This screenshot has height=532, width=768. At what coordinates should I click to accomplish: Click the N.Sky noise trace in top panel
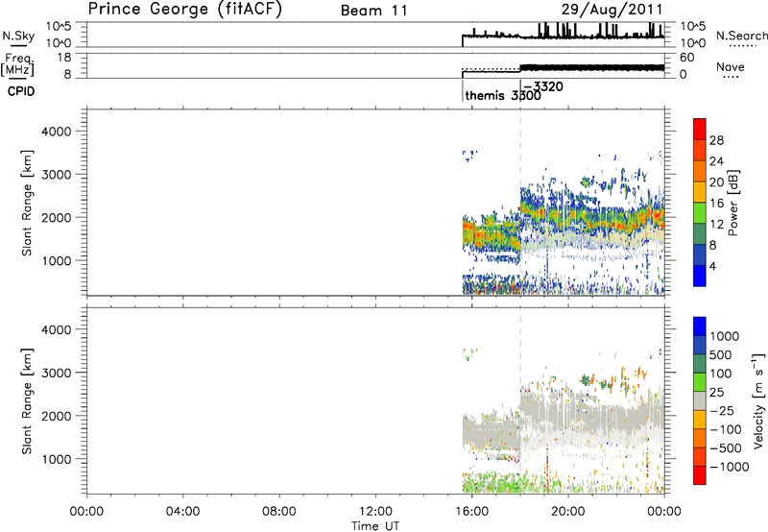click(x=564, y=36)
